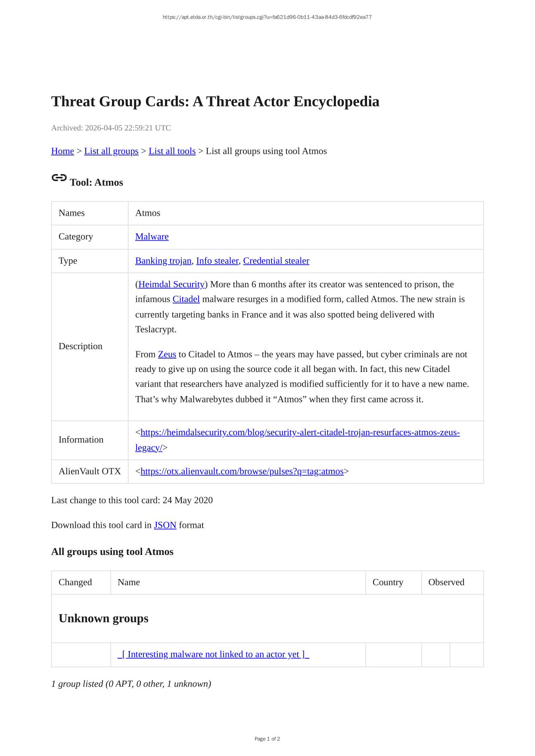
Task: Open the Banking trojan type link
Action: tap(163, 261)
